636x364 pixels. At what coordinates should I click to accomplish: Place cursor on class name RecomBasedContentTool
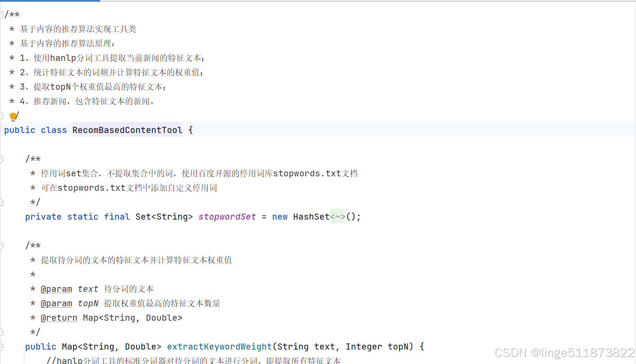pos(127,130)
